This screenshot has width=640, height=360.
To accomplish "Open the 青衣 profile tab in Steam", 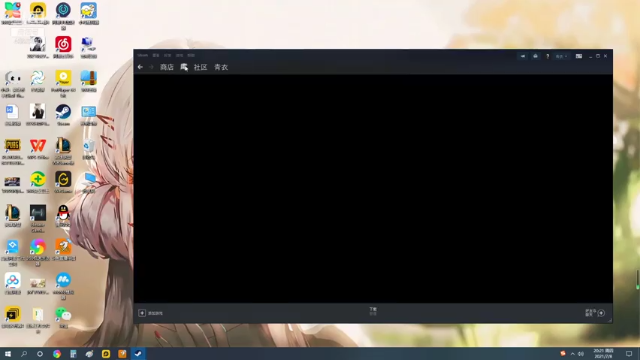I will click(221, 67).
